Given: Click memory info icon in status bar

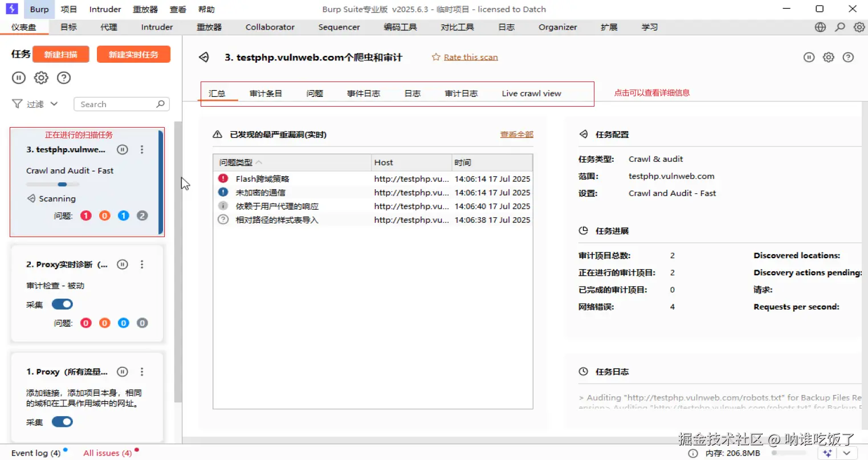Looking at the screenshot, I should pos(692,453).
